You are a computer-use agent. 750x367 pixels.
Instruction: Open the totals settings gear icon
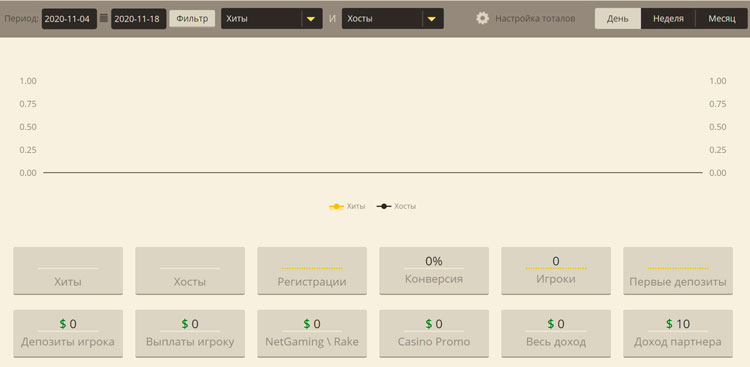click(482, 19)
